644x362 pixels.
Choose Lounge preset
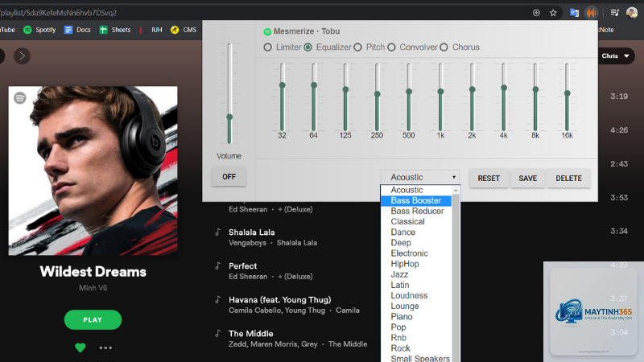(416, 306)
